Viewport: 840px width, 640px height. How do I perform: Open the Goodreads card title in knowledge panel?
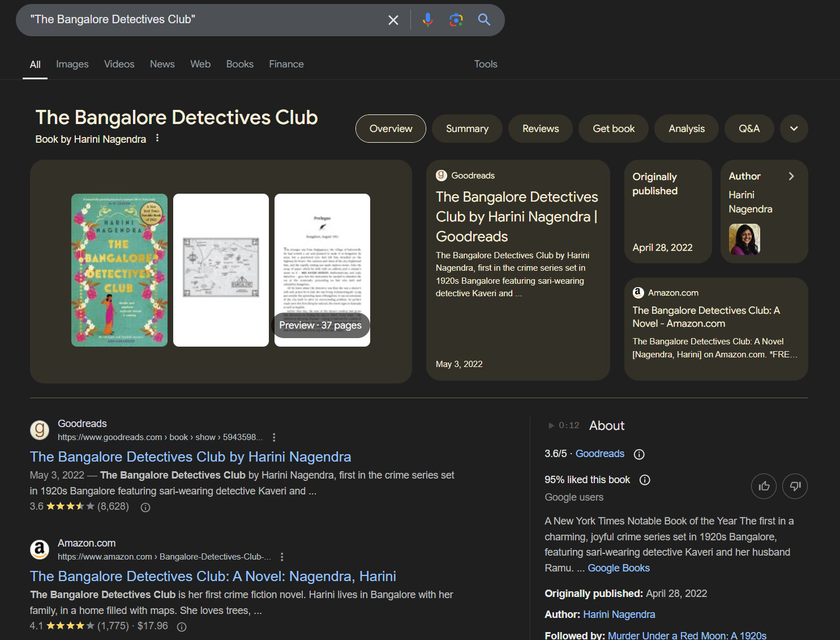click(x=517, y=216)
